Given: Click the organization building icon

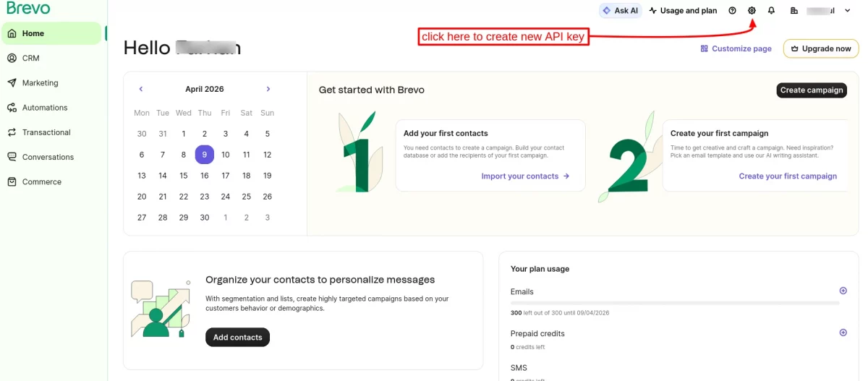Looking at the screenshot, I should 794,11.
